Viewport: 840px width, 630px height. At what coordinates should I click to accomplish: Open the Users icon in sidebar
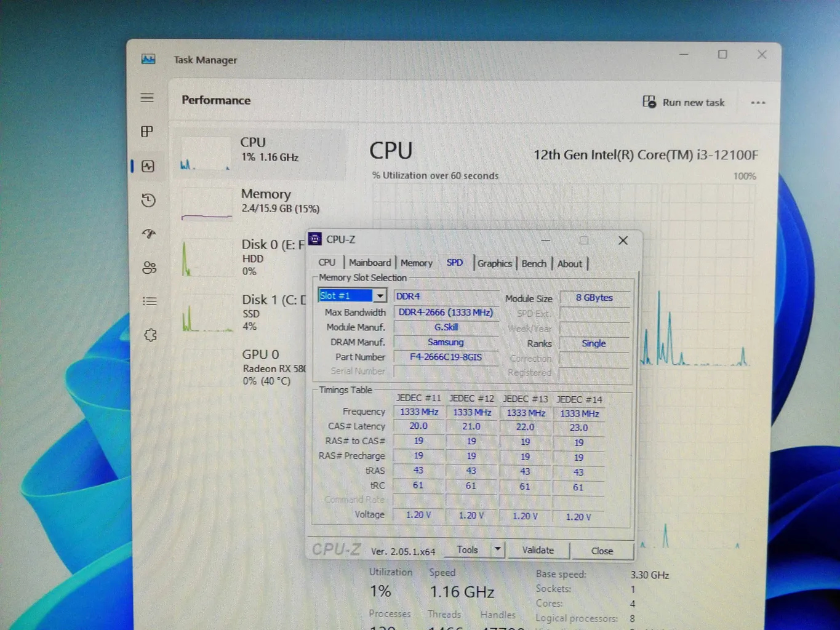click(x=149, y=268)
